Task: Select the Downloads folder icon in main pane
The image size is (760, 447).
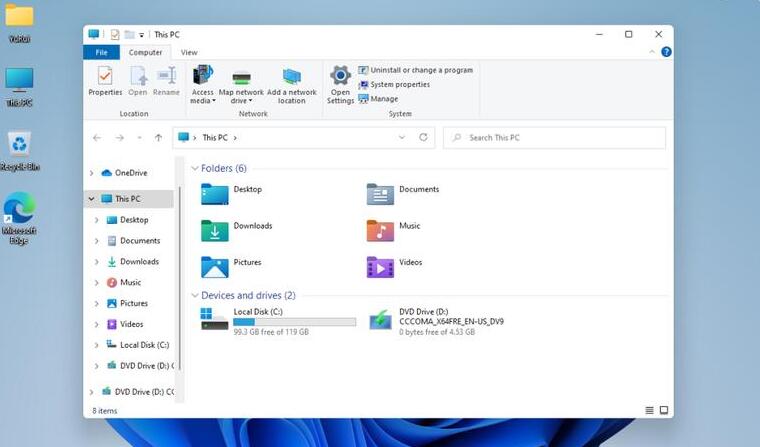Action: click(215, 231)
